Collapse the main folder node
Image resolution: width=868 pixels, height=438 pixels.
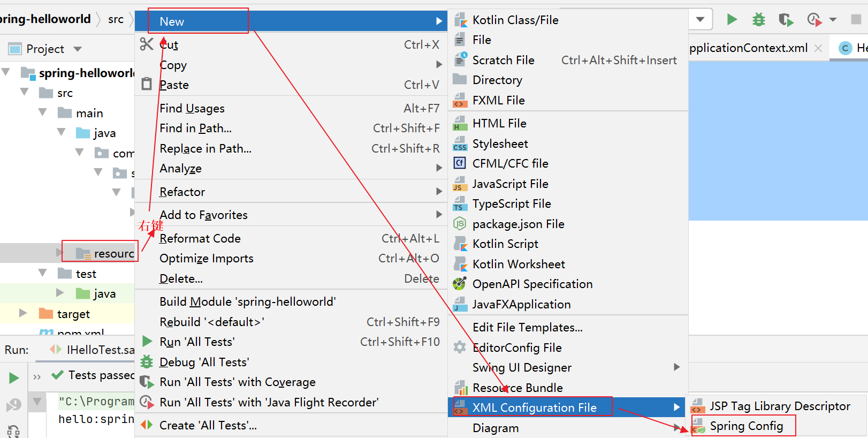click(43, 112)
